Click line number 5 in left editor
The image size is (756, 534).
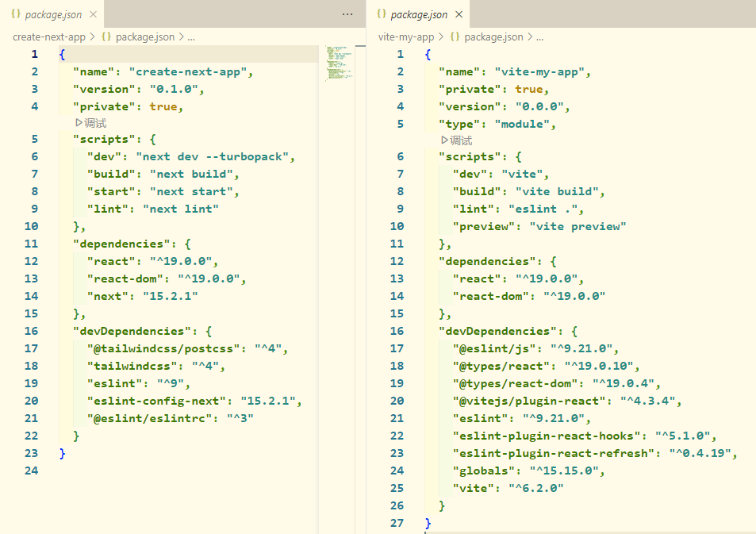tap(34, 139)
